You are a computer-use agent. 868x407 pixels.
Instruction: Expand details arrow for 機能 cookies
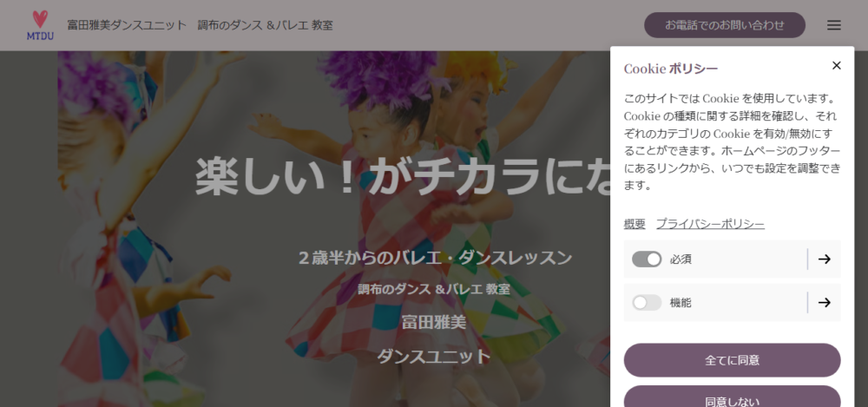[825, 302]
